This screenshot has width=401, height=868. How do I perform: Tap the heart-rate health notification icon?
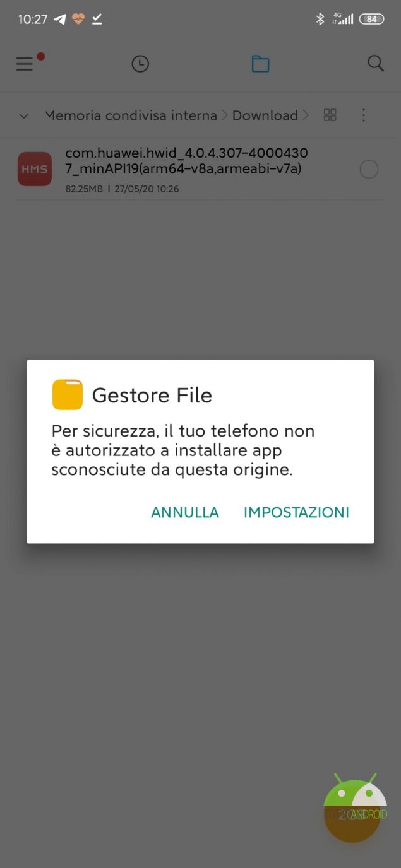point(78,20)
